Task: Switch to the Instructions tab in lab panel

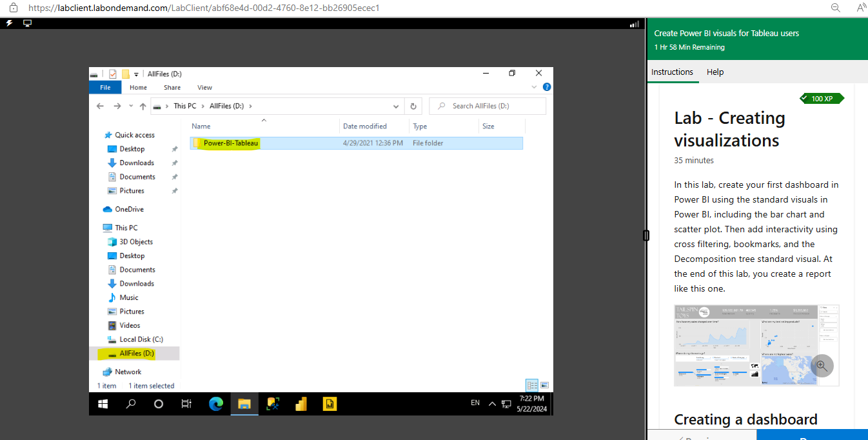Action: (672, 72)
